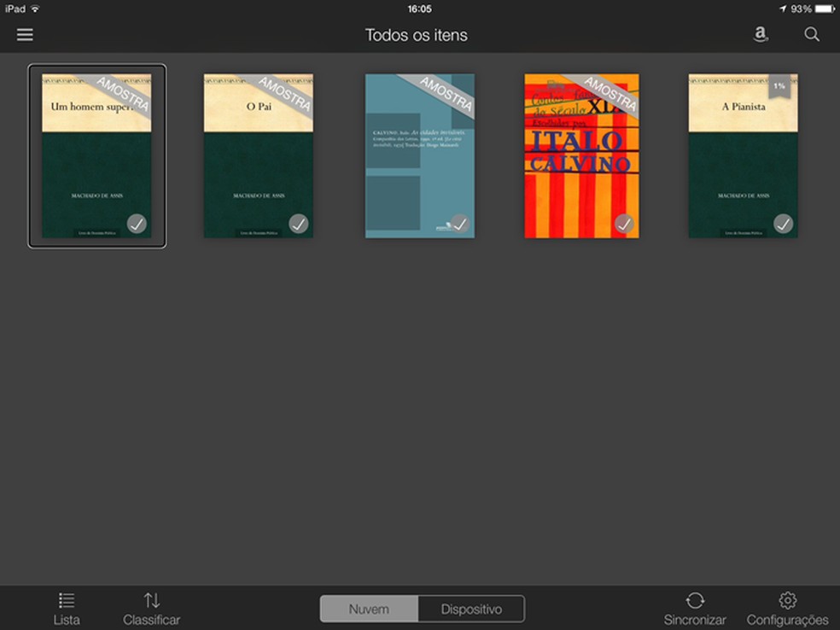This screenshot has height=630, width=840.
Task: Tap the 1% progress badge on A Pianista
Action: point(779,87)
